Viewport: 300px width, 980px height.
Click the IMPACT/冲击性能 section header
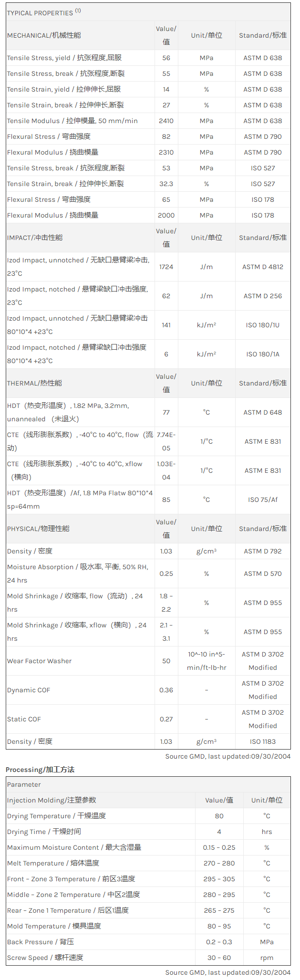[35, 238]
